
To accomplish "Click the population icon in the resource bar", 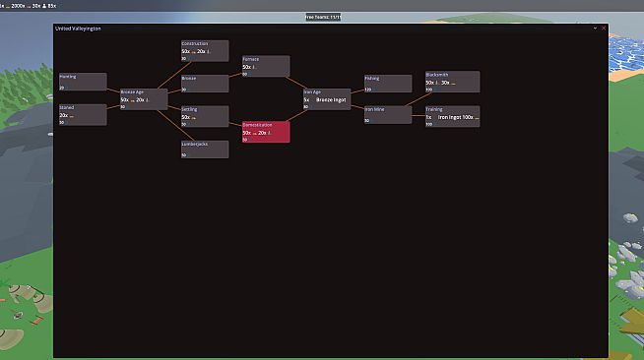I will [x=44, y=6].
